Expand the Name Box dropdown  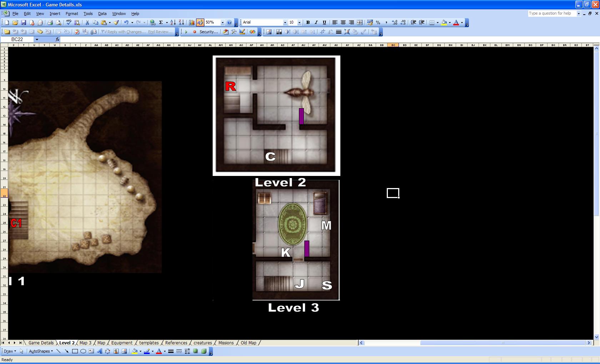[x=37, y=39]
